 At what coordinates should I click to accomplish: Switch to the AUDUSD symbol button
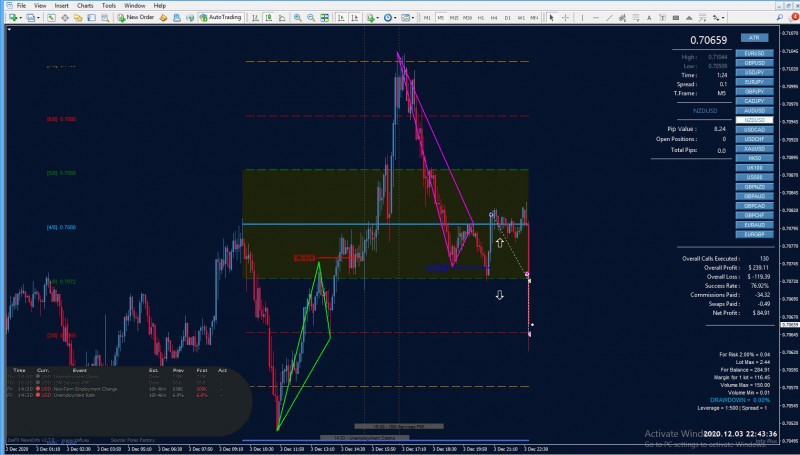click(x=754, y=110)
